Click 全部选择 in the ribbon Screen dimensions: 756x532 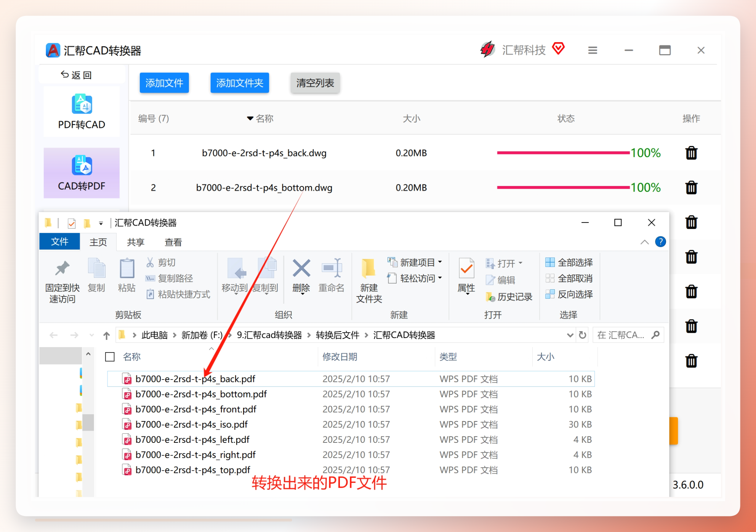pos(569,262)
